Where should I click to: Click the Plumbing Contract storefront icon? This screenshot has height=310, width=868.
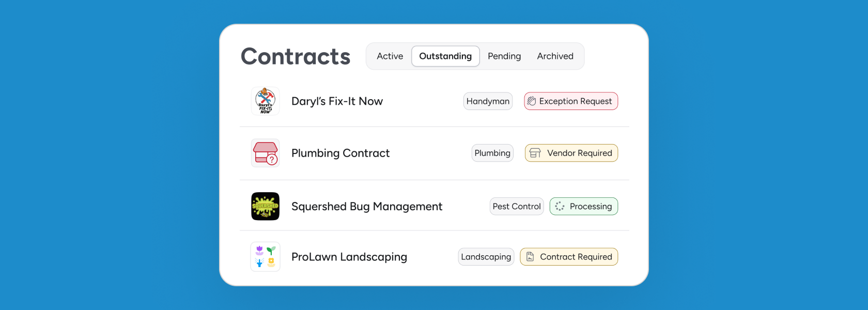[265, 153]
